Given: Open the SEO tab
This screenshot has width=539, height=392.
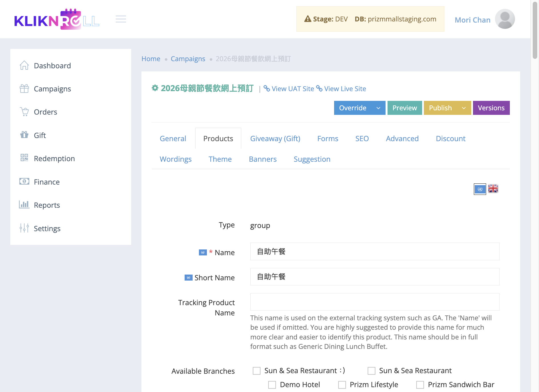Looking at the screenshot, I should pyautogui.click(x=362, y=139).
